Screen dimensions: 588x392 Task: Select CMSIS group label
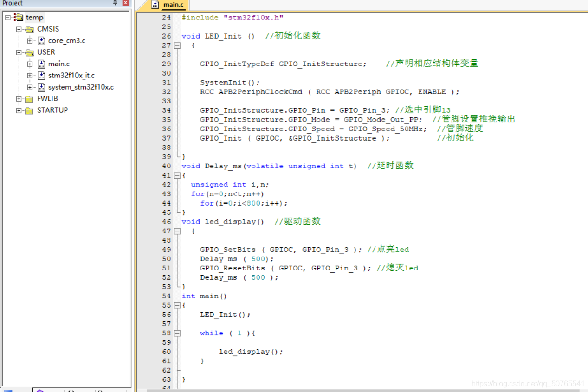[48, 29]
